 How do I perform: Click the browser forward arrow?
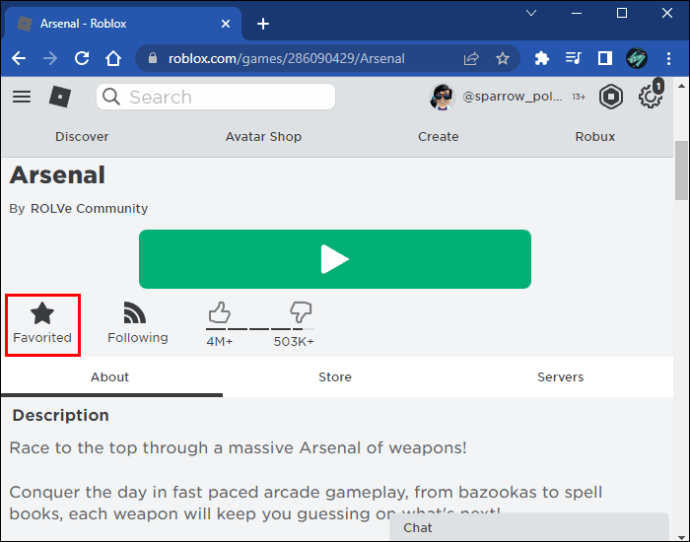tap(50, 58)
